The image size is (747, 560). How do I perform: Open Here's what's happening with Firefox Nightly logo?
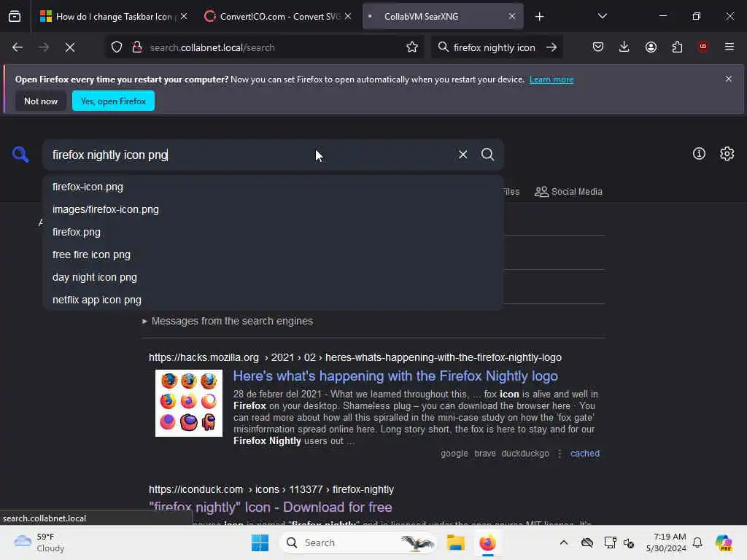point(395,376)
